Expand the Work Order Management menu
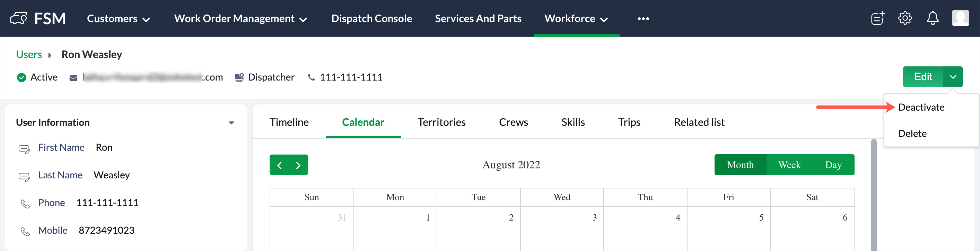The width and height of the screenshot is (980, 251). click(240, 19)
